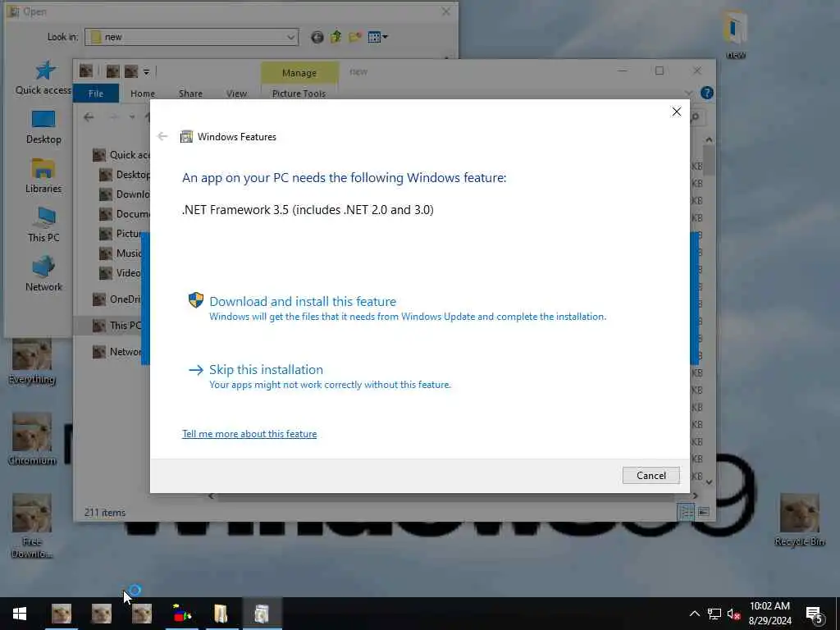Viewport: 840px width, 630px height.
Task: Open the Windows Start menu
Action: coord(20,614)
